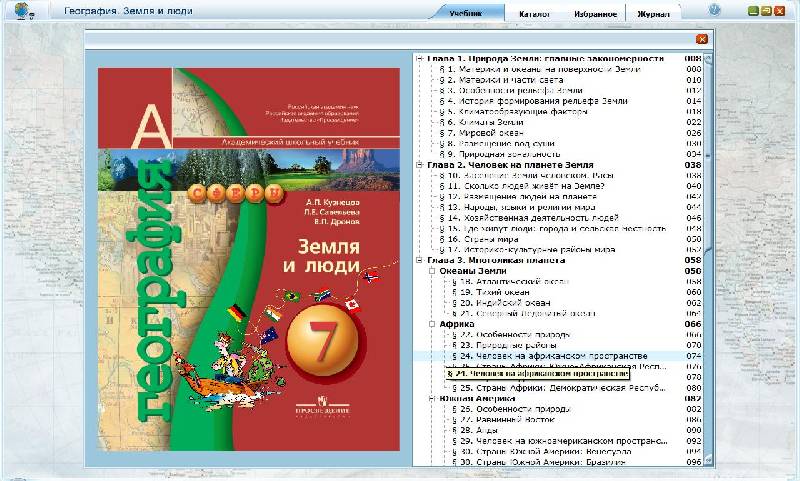The height and width of the screenshot is (481, 800).
Task: Open § 21. Северный Ледовитый океан
Action: (523, 314)
